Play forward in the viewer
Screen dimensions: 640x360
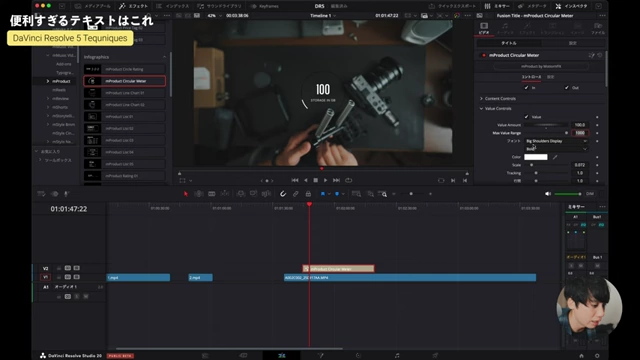325,180
